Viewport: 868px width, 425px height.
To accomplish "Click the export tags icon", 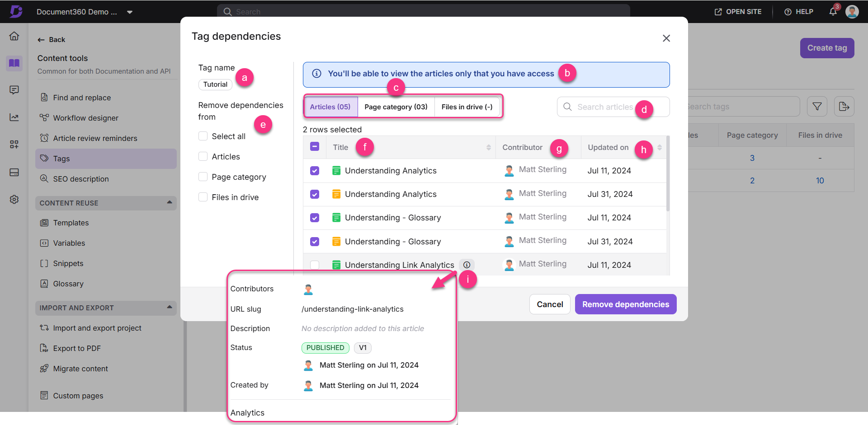I will click(x=844, y=107).
